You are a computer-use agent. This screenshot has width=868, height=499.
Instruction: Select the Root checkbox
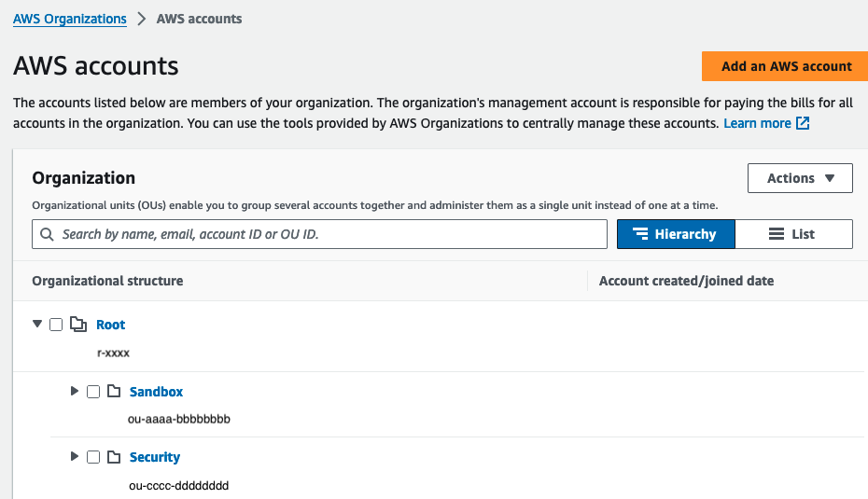coord(56,325)
